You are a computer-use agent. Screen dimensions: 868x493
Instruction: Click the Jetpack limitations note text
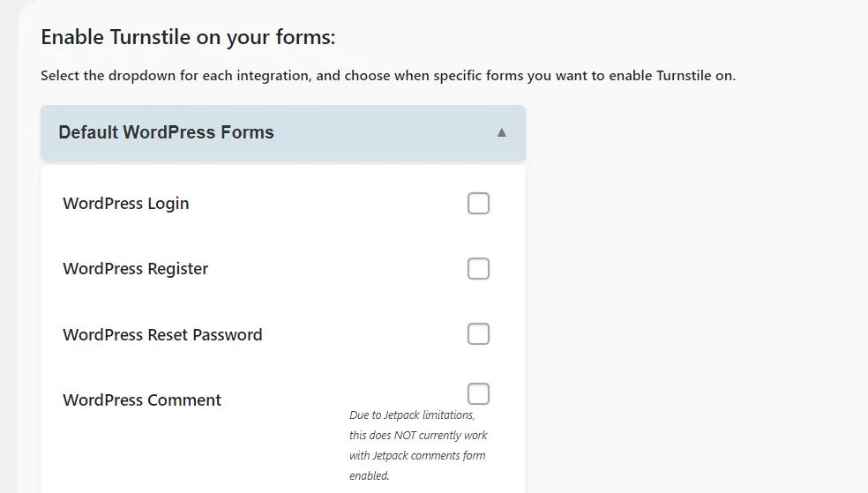[x=412, y=415]
